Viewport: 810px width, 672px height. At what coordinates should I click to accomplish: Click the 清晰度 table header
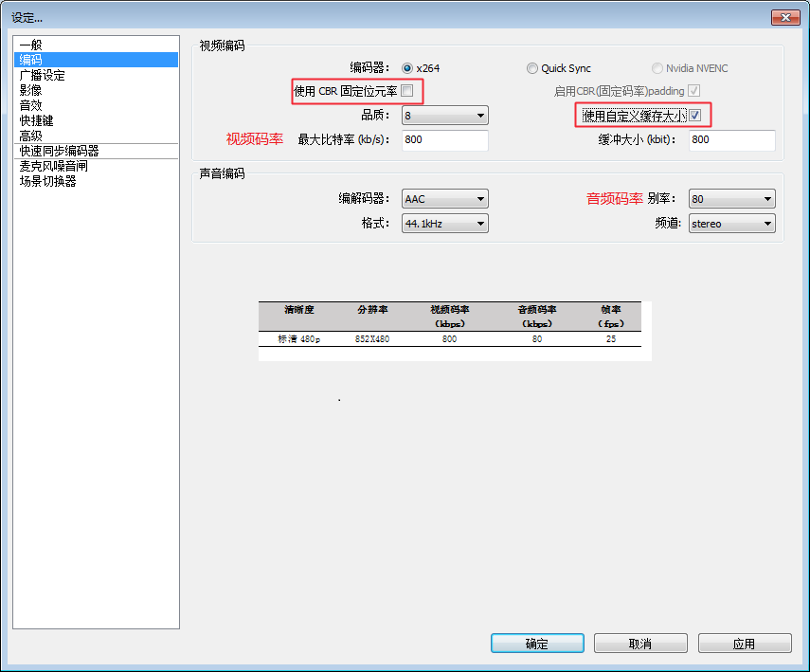point(299,310)
